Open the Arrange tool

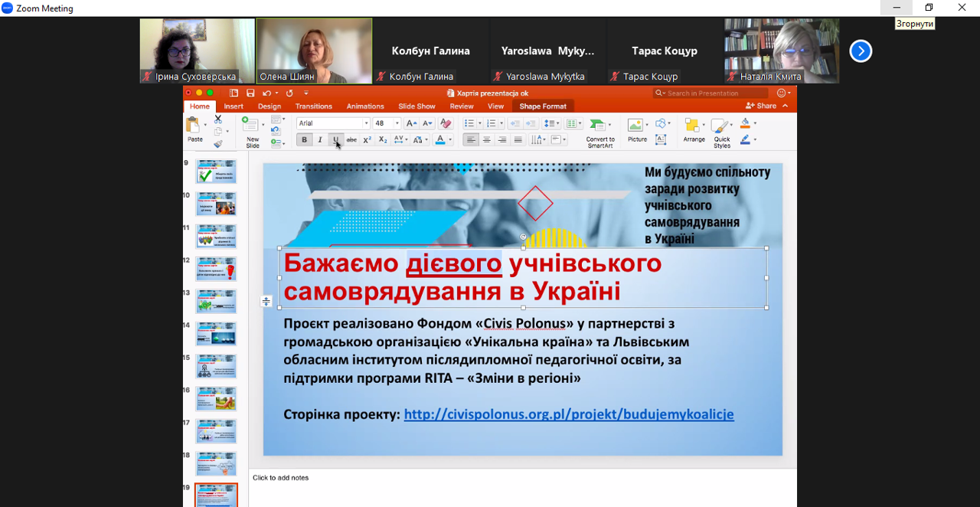pos(694,126)
